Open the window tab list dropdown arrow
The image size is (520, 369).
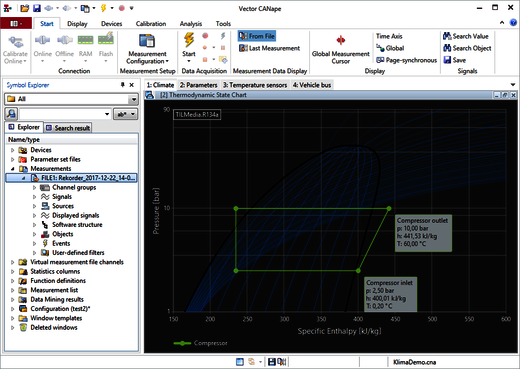[513, 85]
